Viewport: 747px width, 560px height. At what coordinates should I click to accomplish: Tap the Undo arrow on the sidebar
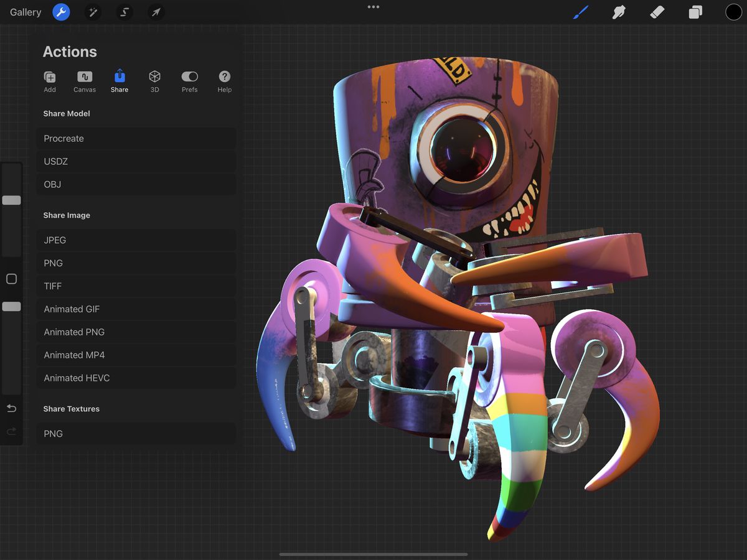tap(11, 408)
